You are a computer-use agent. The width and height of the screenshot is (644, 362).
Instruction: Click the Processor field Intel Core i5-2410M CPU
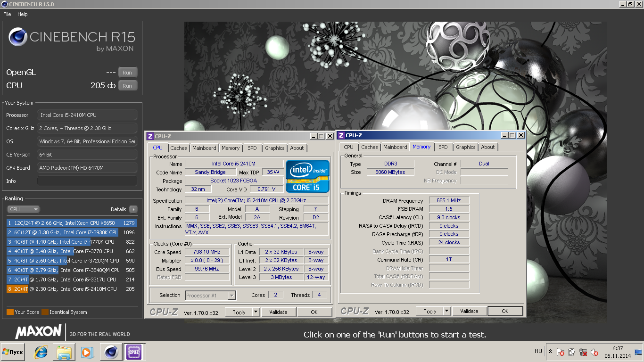[87, 115]
